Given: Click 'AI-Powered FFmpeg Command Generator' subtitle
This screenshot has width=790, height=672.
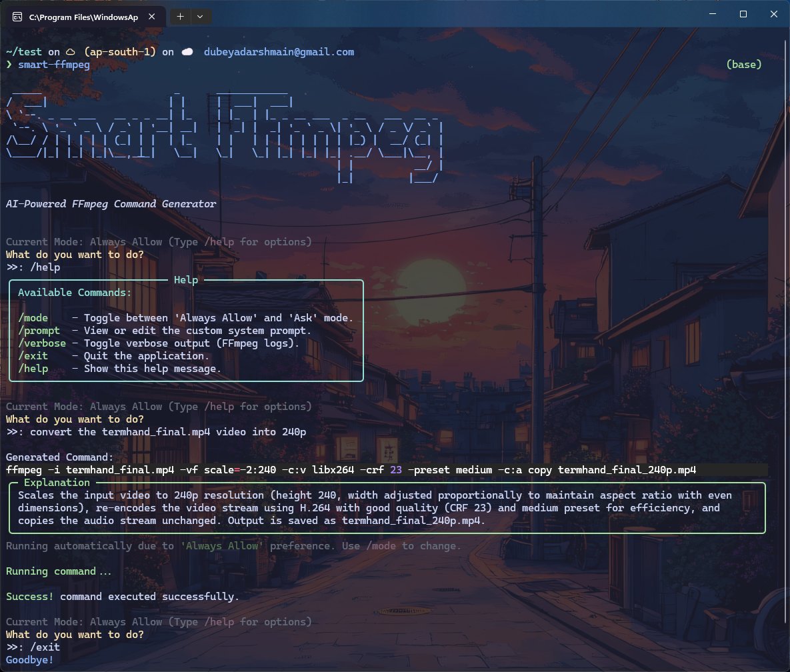Looking at the screenshot, I should click(x=111, y=204).
